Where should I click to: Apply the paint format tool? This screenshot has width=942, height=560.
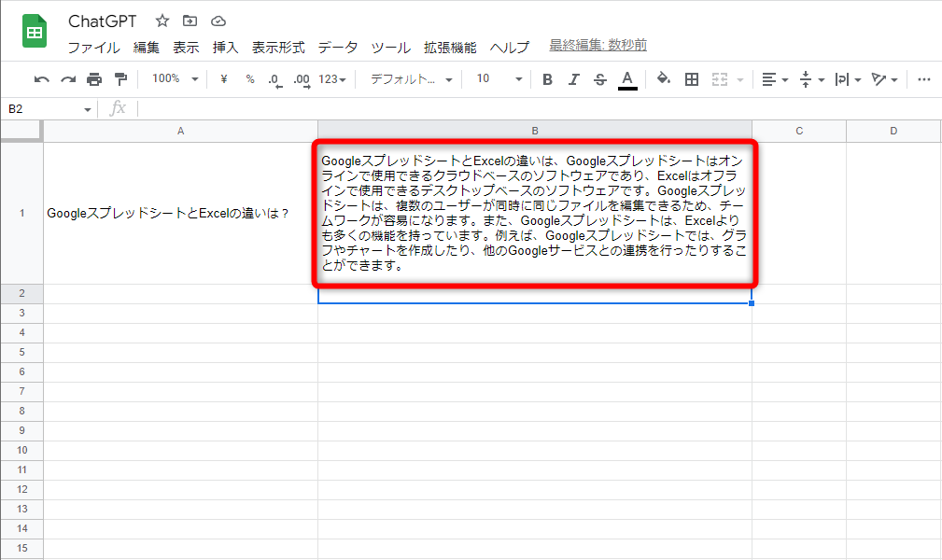(x=120, y=78)
